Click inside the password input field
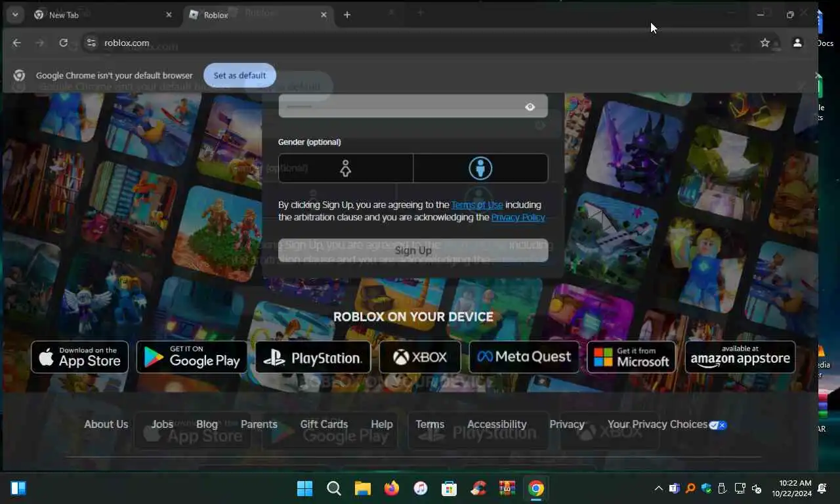The image size is (840, 504). pyautogui.click(x=413, y=106)
